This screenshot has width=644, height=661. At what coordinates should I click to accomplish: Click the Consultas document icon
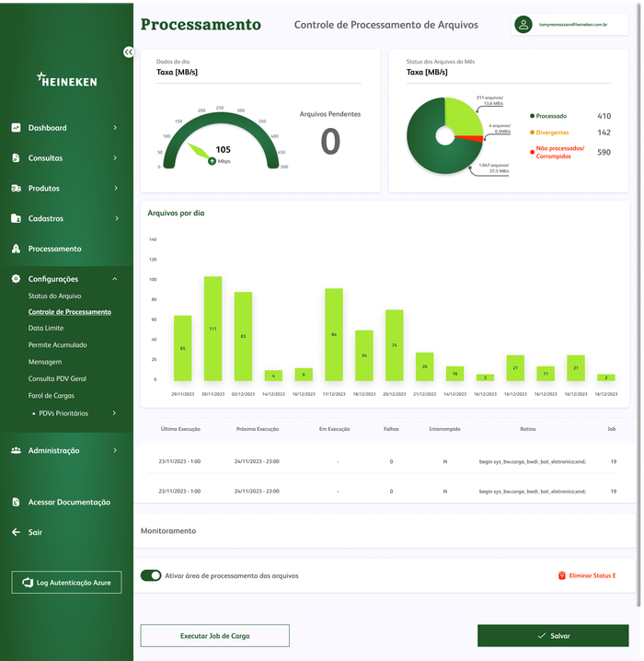click(16, 157)
